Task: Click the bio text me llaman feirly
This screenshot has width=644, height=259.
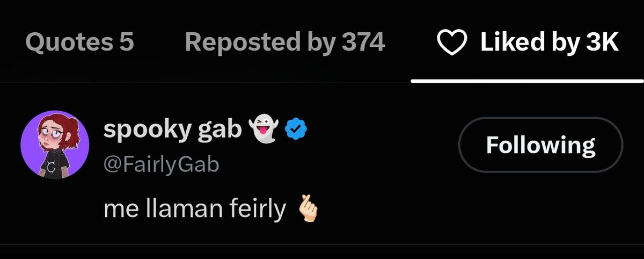Action: tap(195, 210)
